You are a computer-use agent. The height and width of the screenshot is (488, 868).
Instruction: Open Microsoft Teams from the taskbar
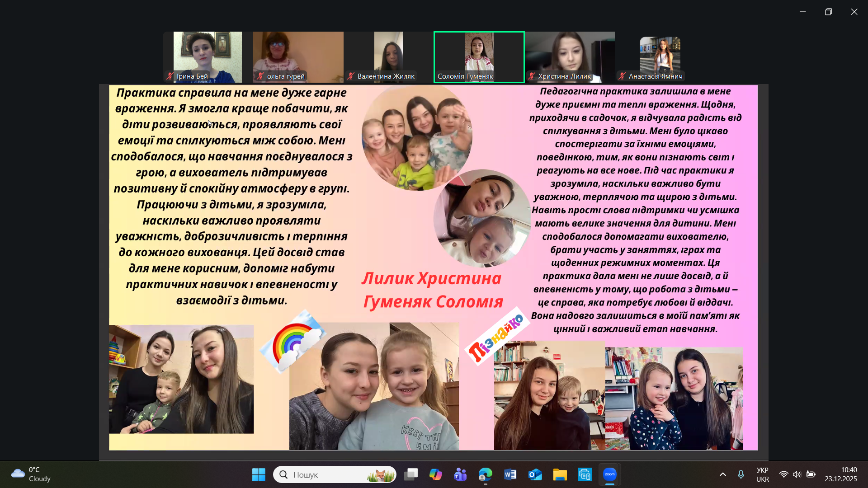pyautogui.click(x=460, y=474)
